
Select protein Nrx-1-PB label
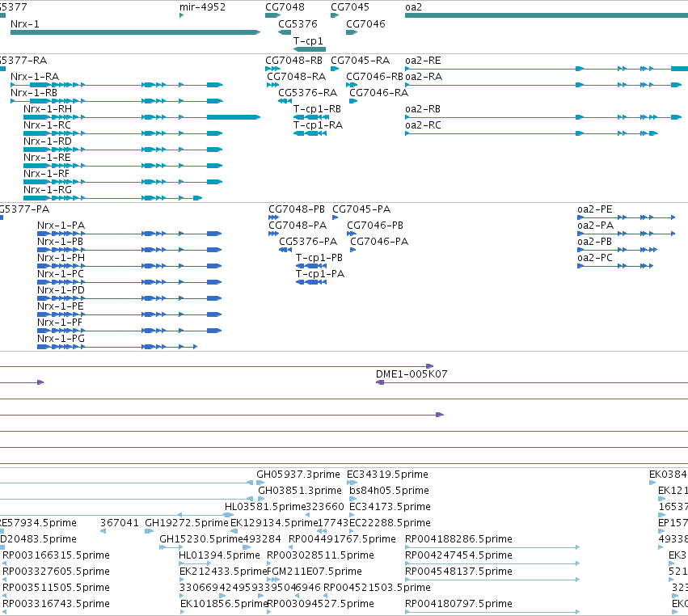click(60, 242)
